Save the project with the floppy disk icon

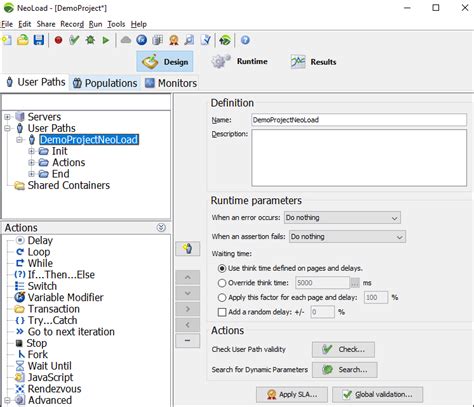39,40
